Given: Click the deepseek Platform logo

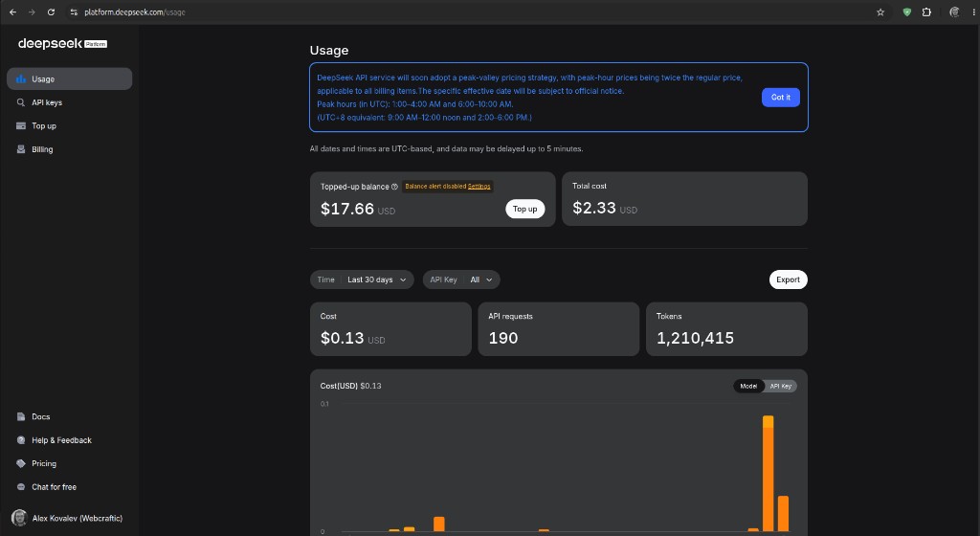Looking at the screenshot, I should click(x=62, y=44).
